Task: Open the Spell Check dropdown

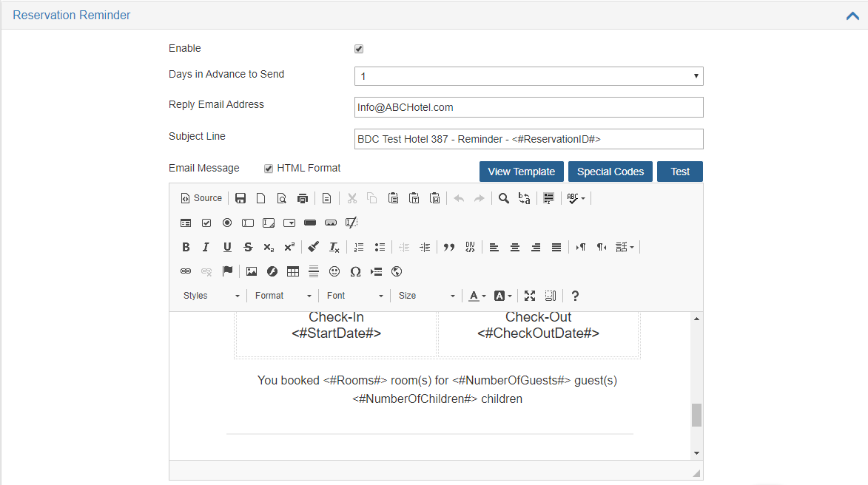Action: pyautogui.click(x=576, y=198)
